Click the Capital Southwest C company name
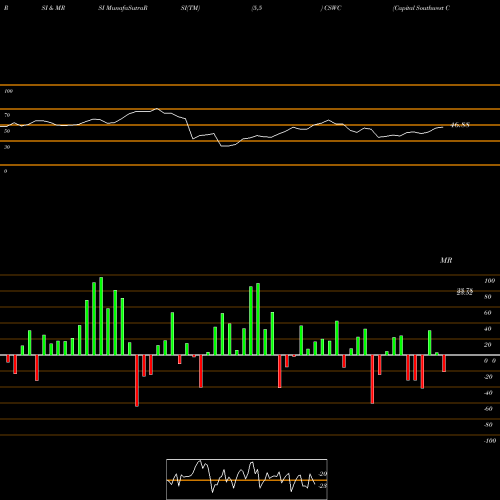Image resolution: width=500 pixels, height=500 pixels. pos(422,8)
